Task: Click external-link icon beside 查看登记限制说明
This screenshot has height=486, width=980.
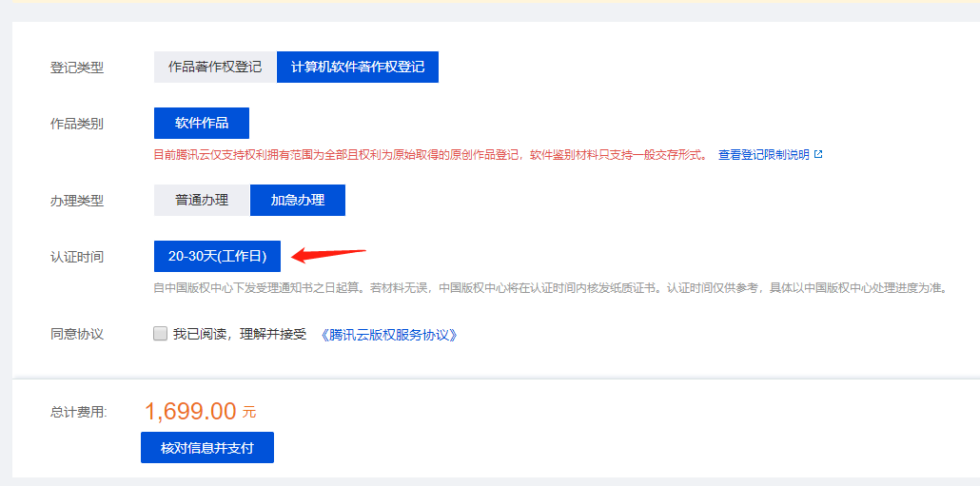Action: tap(818, 154)
